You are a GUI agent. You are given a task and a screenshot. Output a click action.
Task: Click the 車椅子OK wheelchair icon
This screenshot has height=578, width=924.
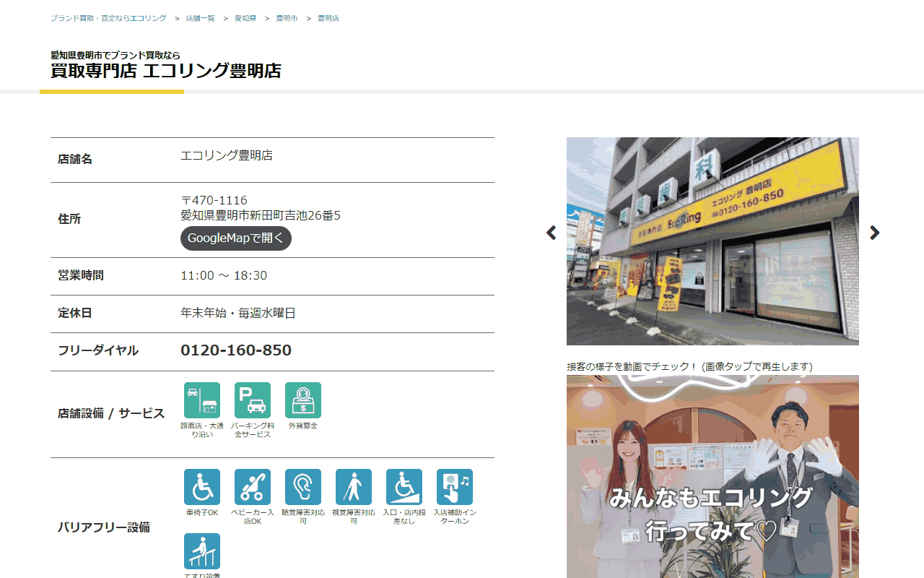coord(202,487)
